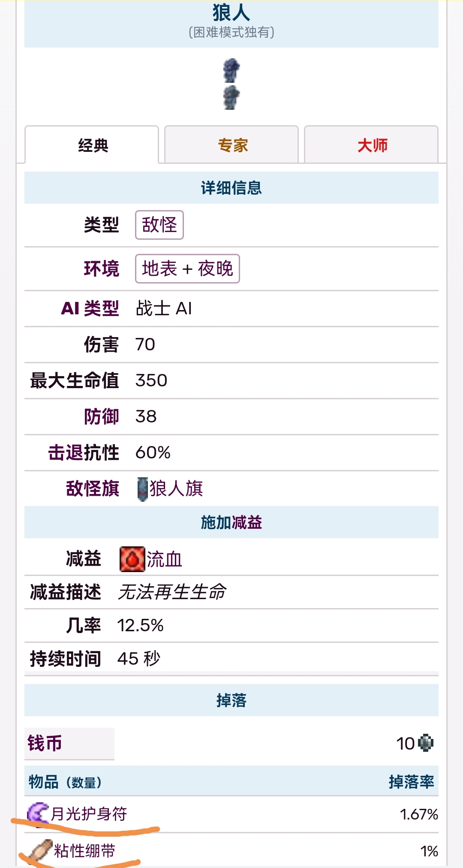
Task: Open the 狼人旗 banner link
Action: pyautogui.click(x=176, y=489)
